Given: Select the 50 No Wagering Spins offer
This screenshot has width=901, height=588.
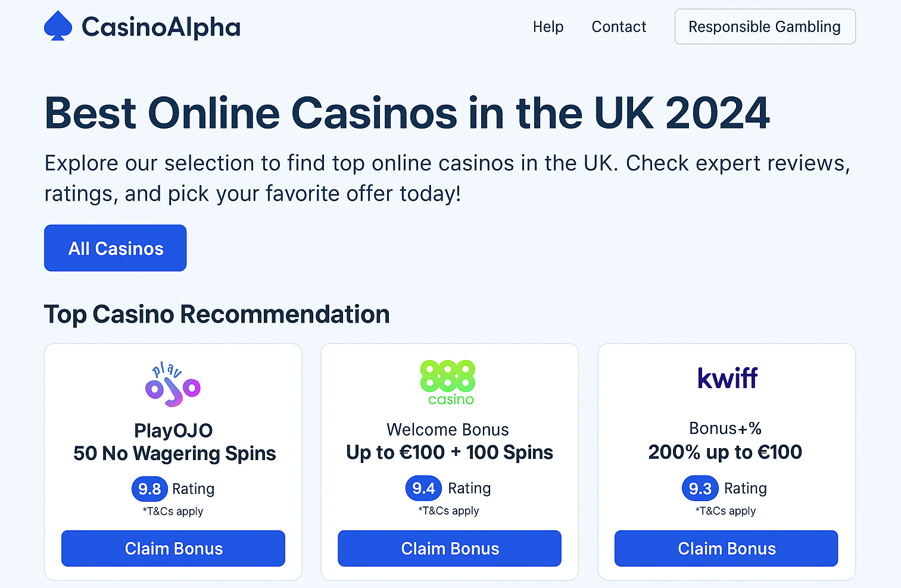Looking at the screenshot, I should pyautogui.click(x=174, y=453).
